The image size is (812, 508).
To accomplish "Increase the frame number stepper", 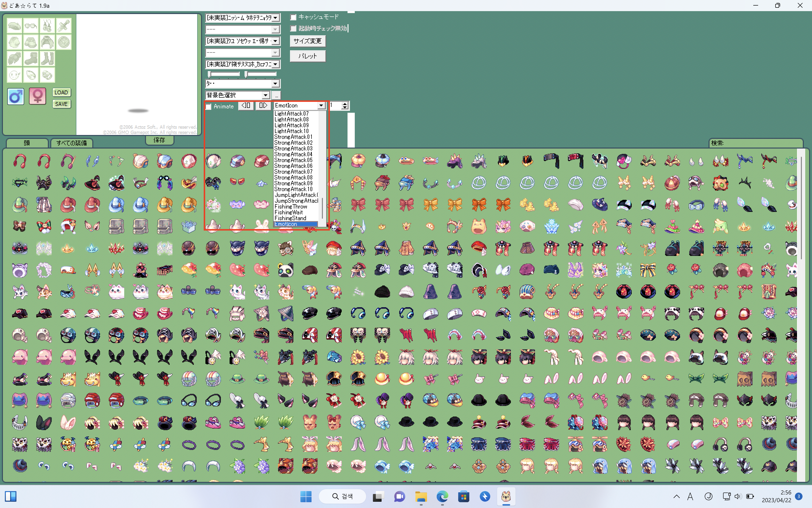I will [x=345, y=104].
